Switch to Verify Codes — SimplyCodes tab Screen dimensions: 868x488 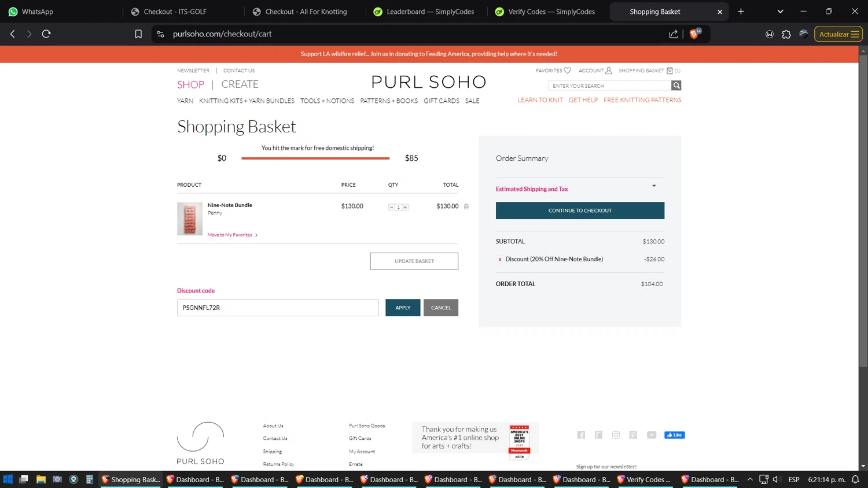click(x=549, y=12)
